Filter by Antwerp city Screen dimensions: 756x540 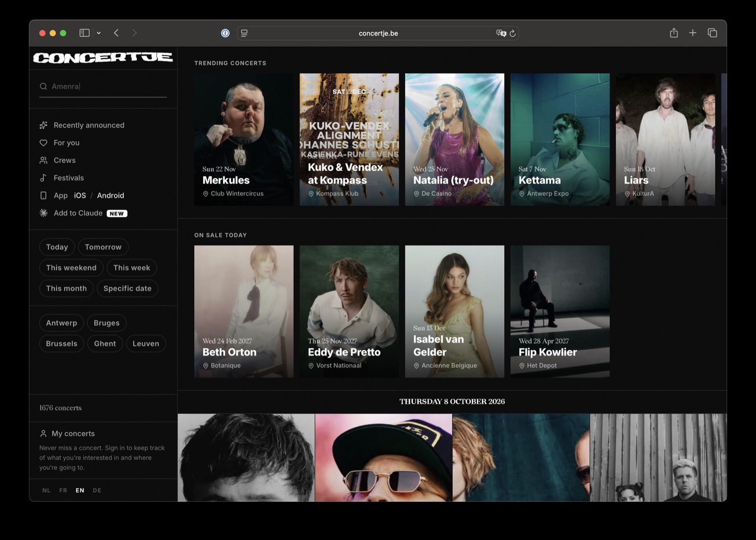pyautogui.click(x=61, y=323)
